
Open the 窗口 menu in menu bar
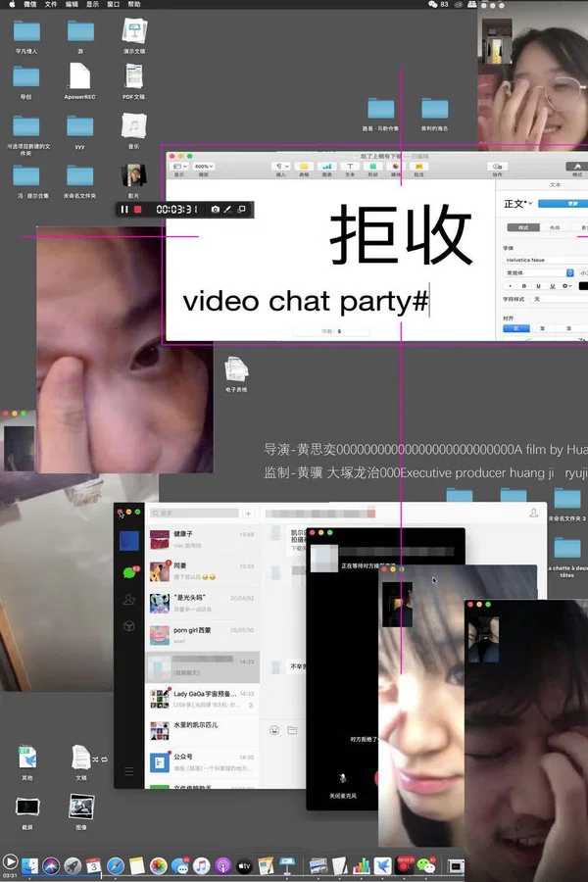[113, 4]
